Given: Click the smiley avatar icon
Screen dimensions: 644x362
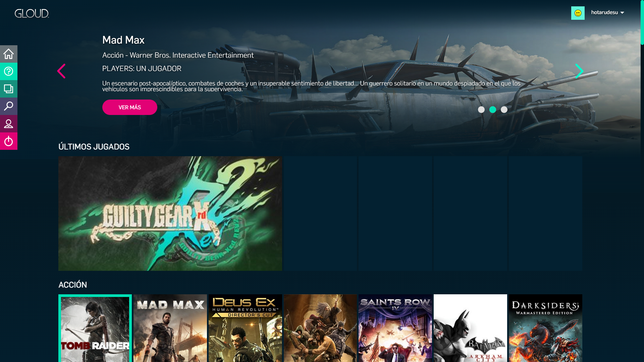Looking at the screenshot, I should pos(578,13).
